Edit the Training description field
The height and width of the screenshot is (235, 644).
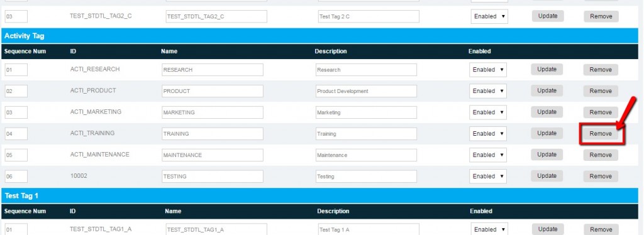tap(367, 134)
